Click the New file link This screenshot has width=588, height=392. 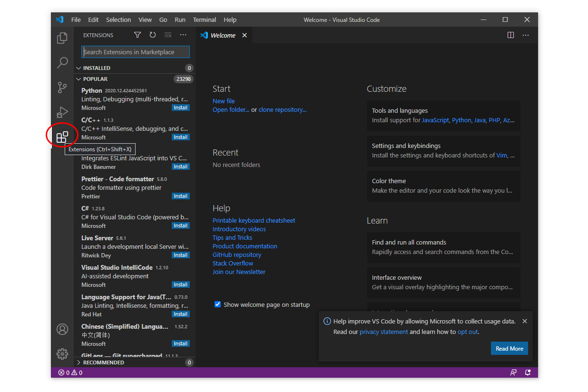(x=224, y=101)
